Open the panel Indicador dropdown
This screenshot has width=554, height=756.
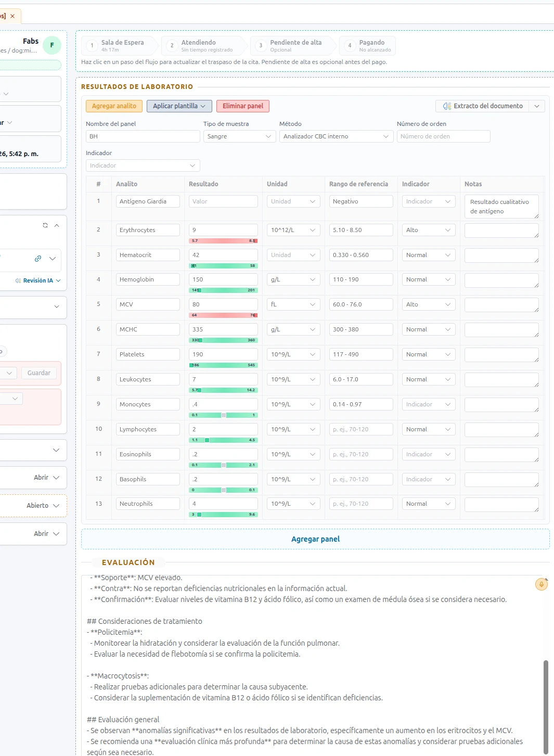tap(143, 165)
